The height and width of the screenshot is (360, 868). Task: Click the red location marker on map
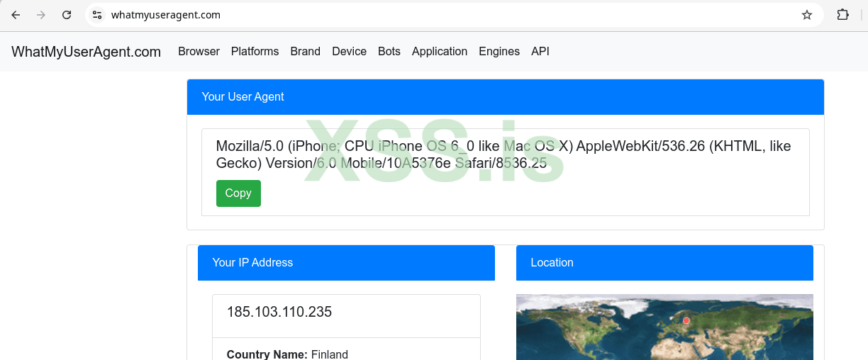pos(686,321)
